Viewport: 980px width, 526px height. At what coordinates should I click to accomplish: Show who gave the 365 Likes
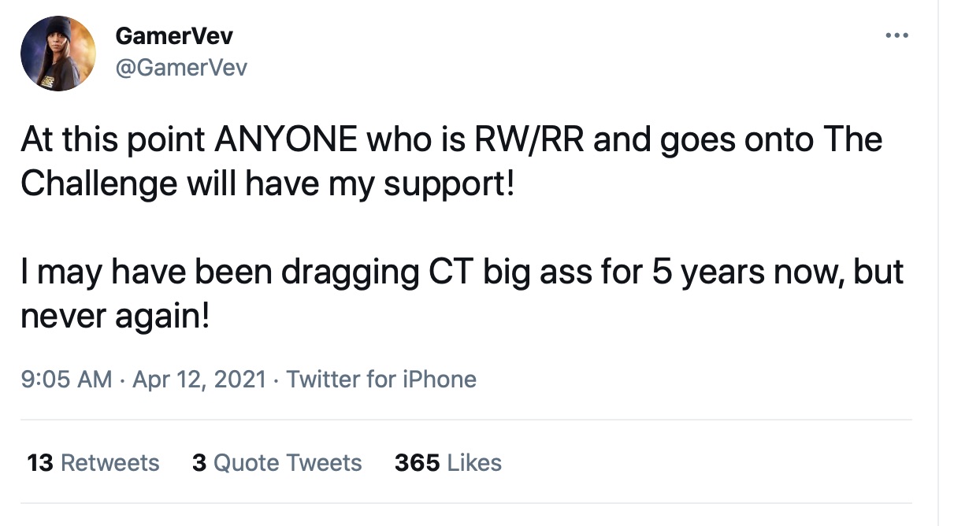448,462
